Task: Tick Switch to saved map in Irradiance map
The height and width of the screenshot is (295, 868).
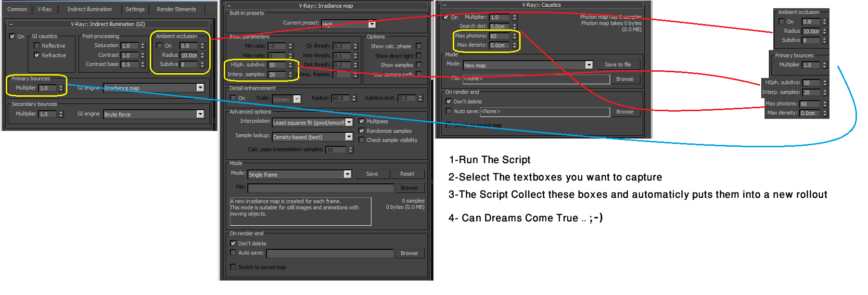Action: point(233,267)
